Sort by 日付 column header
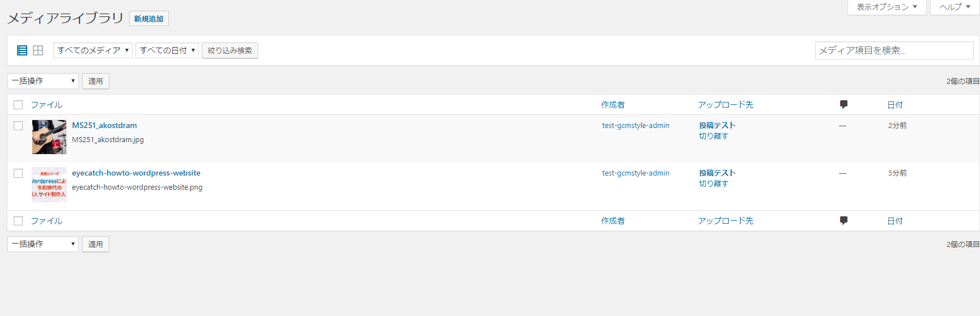The image size is (980, 316). pos(895,105)
